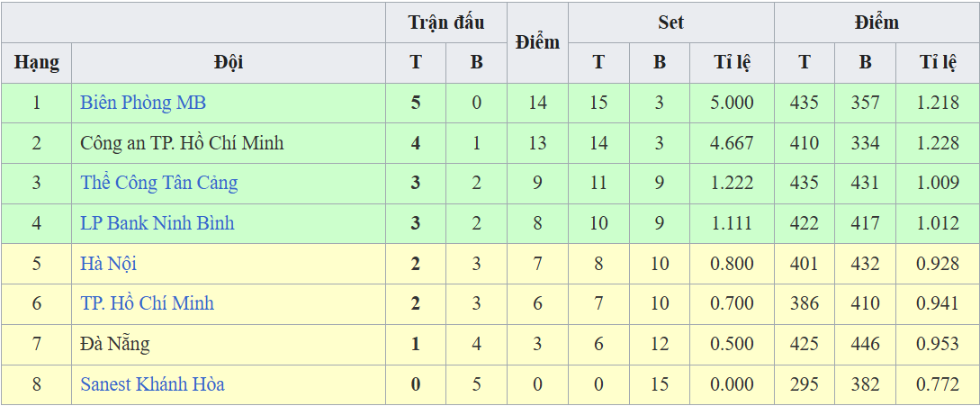Open the Hà Nội team link

coord(108,264)
